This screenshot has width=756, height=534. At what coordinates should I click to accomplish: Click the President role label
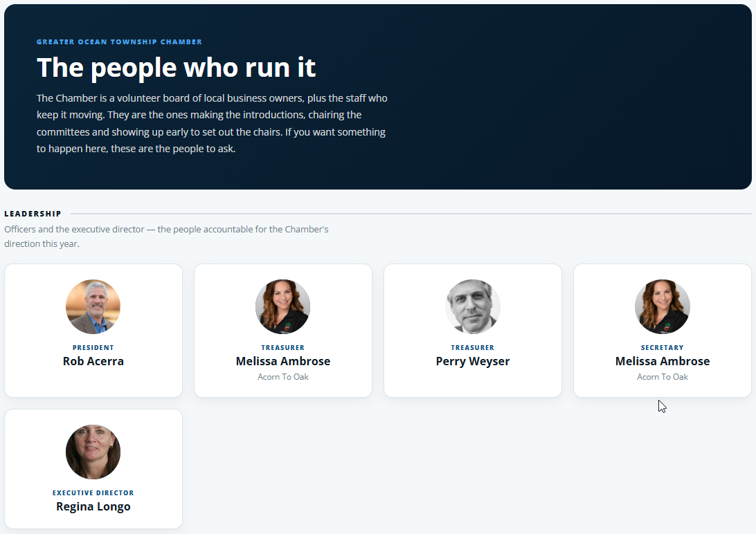(x=93, y=348)
